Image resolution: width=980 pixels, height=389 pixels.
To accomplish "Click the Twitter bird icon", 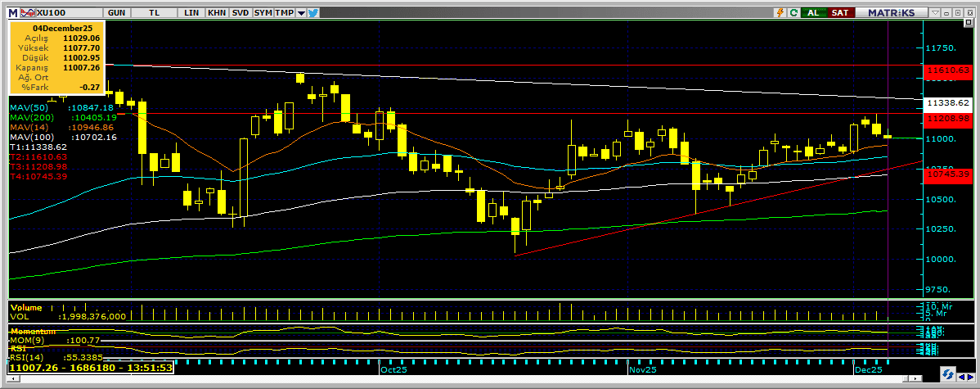I will [x=313, y=13].
